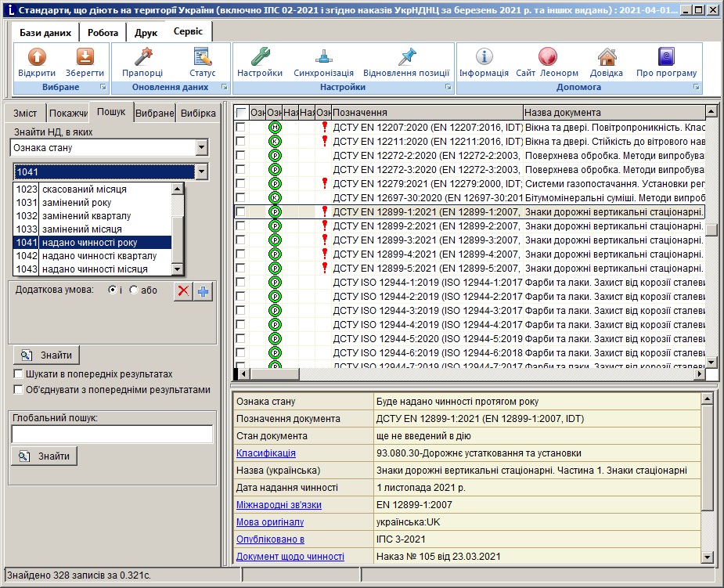Select the 'і' radio button
724x588 pixels.
coord(112,290)
